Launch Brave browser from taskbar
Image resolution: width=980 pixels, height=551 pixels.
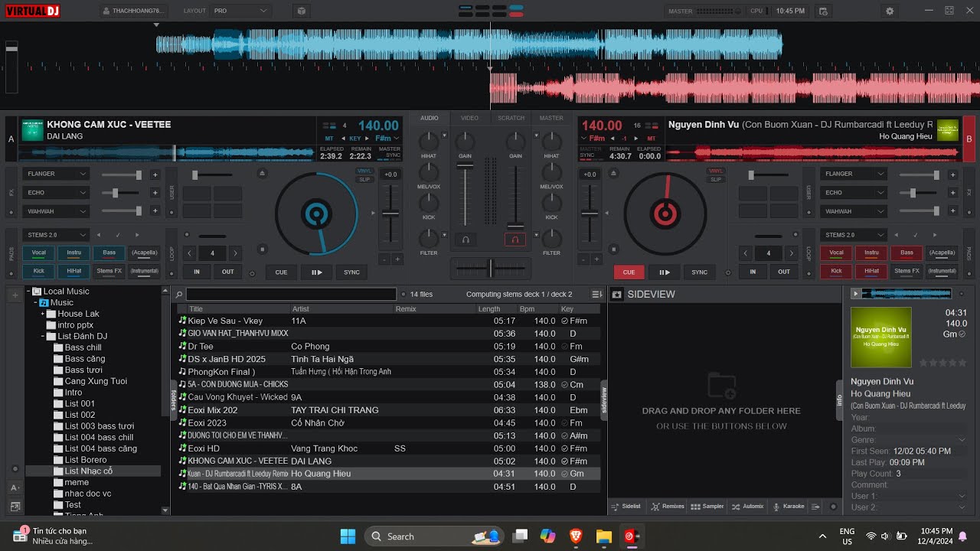(x=576, y=536)
